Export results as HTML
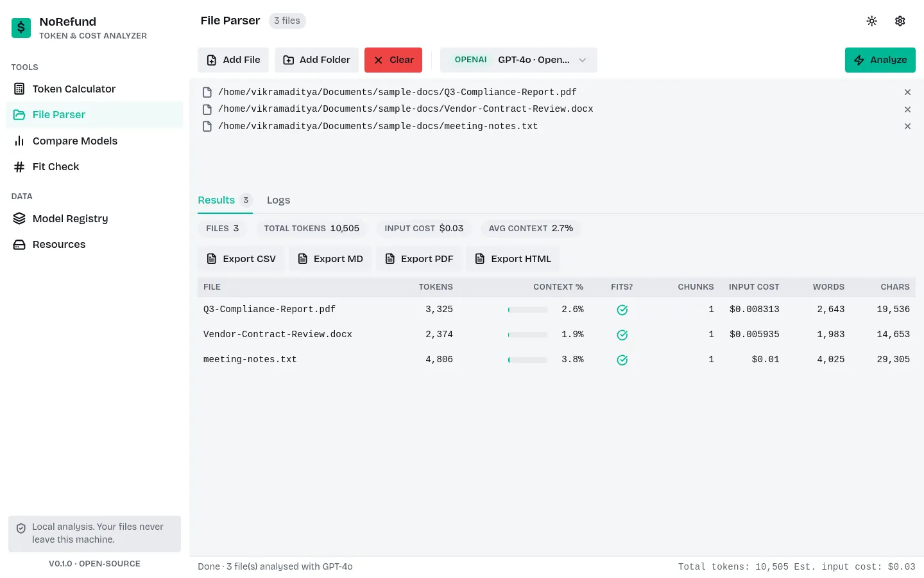This screenshot has height=578, width=924. click(513, 259)
